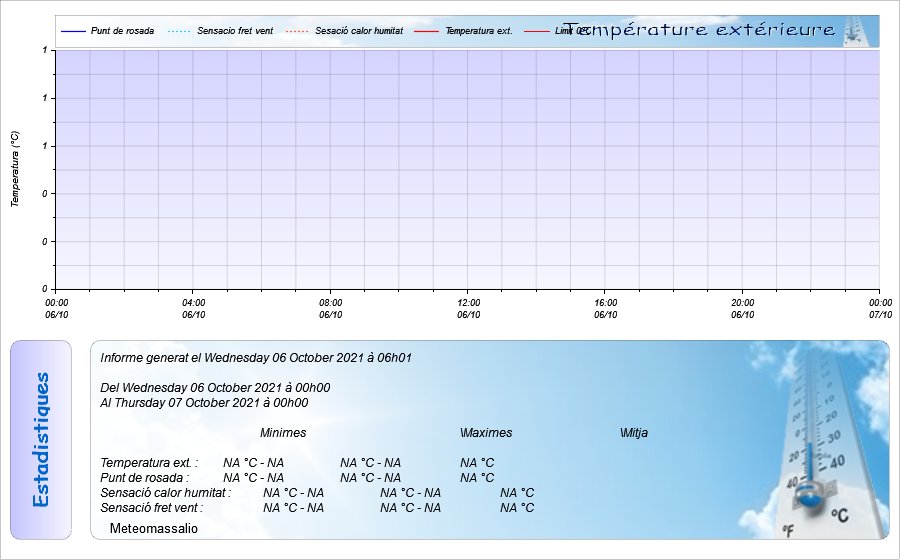
Task: Click the Al Thursday 07 October 2021 line
Action: (204, 403)
